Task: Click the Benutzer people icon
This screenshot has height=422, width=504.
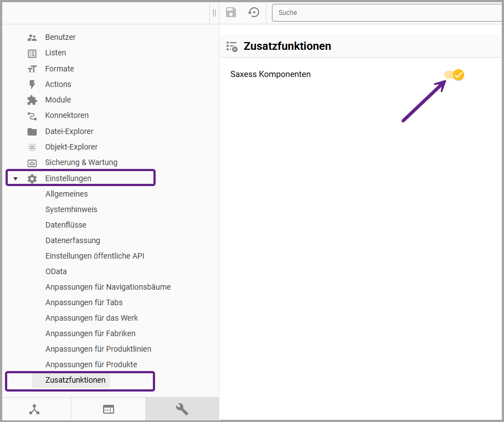Action: coord(32,38)
